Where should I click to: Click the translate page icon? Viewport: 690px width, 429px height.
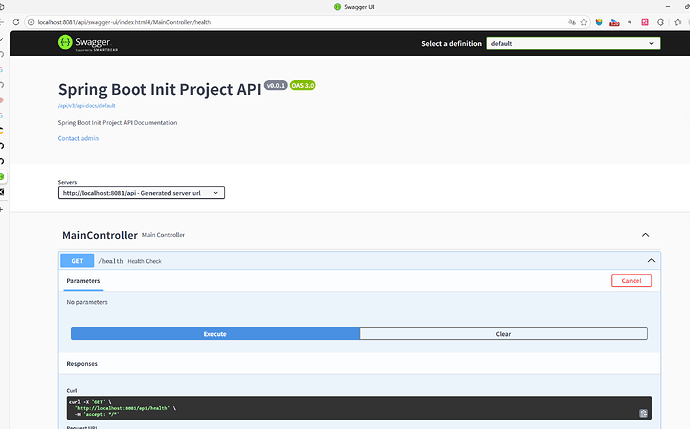[572, 22]
